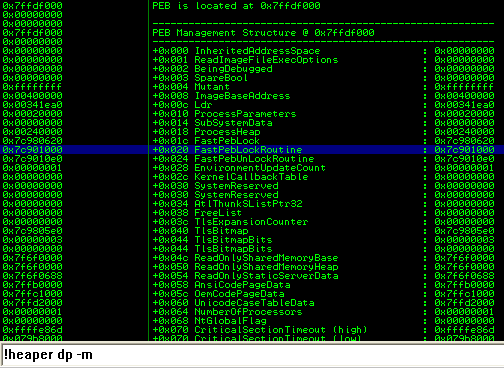
Task: Select the 'PEB Management Structure @ 0x7ffdf000' header line
Action: point(263,33)
